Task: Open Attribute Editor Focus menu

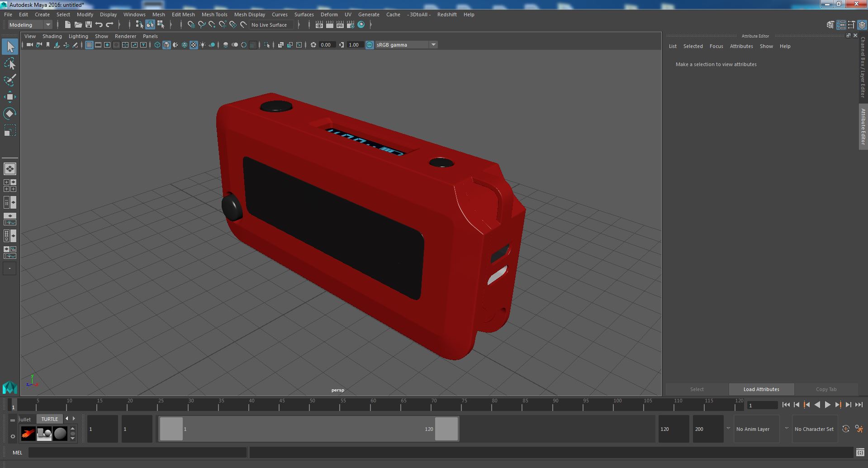Action: [716, 46]
